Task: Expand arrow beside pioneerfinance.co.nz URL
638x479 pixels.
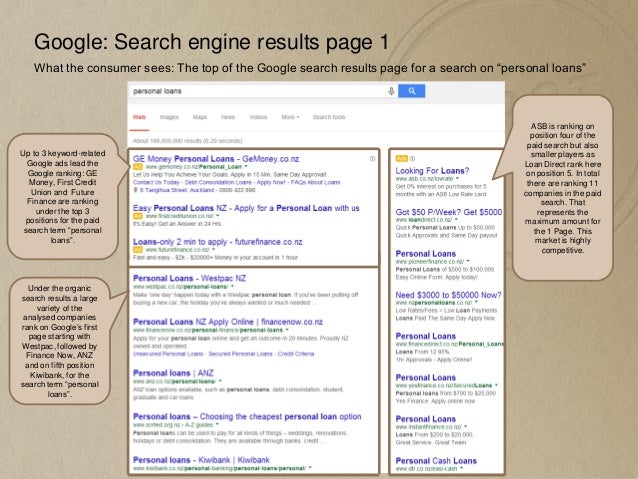Action: point(468,261)
